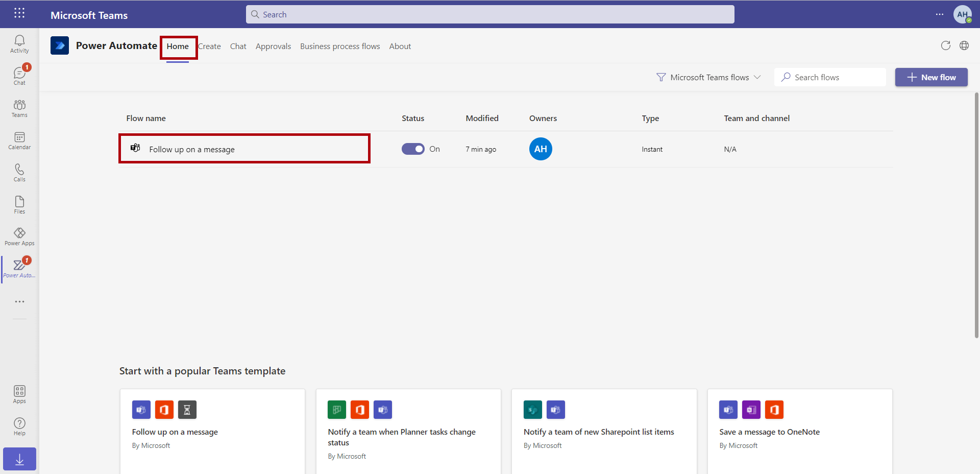Image resolution: width=980 pixels, height=474 pixels.
Task: Click the download desktop app button
Action: tap(19, 459)
